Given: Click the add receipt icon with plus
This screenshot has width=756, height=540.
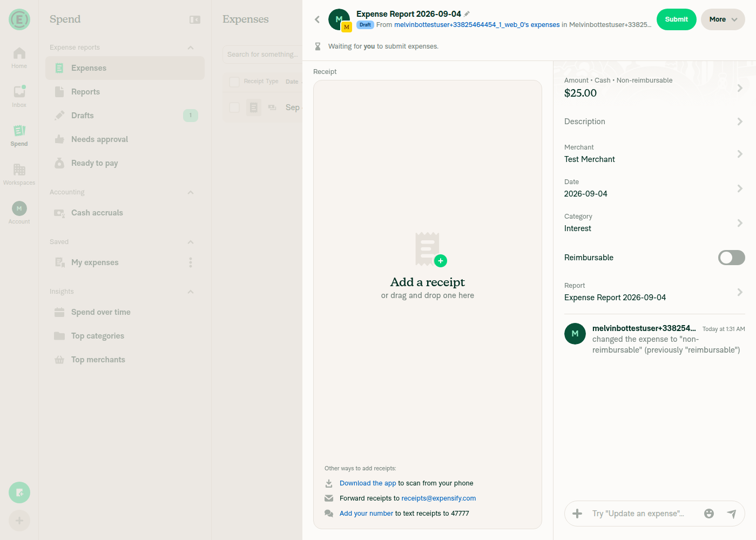Looking at the screenshot, I should click(x=430, y=249).
